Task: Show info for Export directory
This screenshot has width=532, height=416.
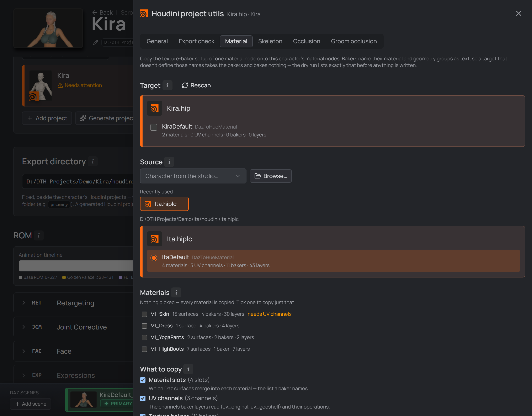Action: click(x=92, y=161)
